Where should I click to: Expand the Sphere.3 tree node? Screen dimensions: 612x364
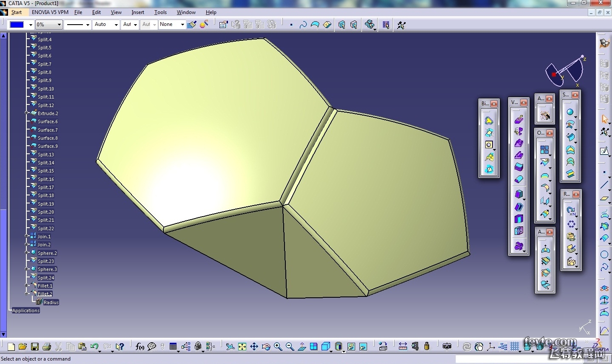[x=26, y=269]
